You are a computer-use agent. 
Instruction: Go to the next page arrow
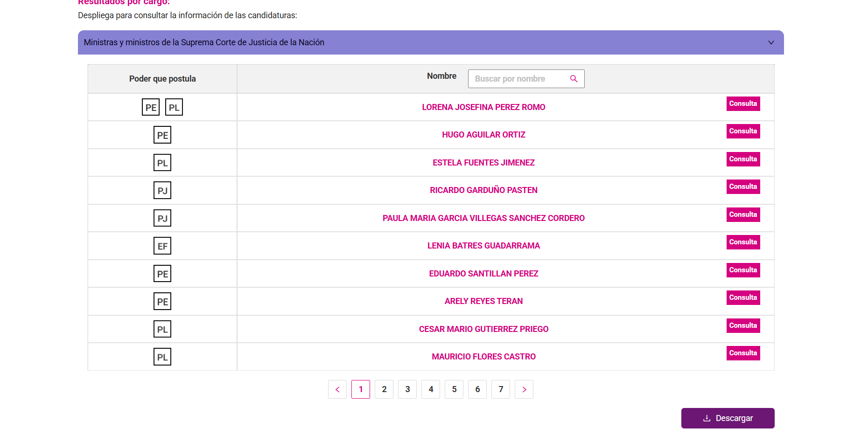coord(524,389)
